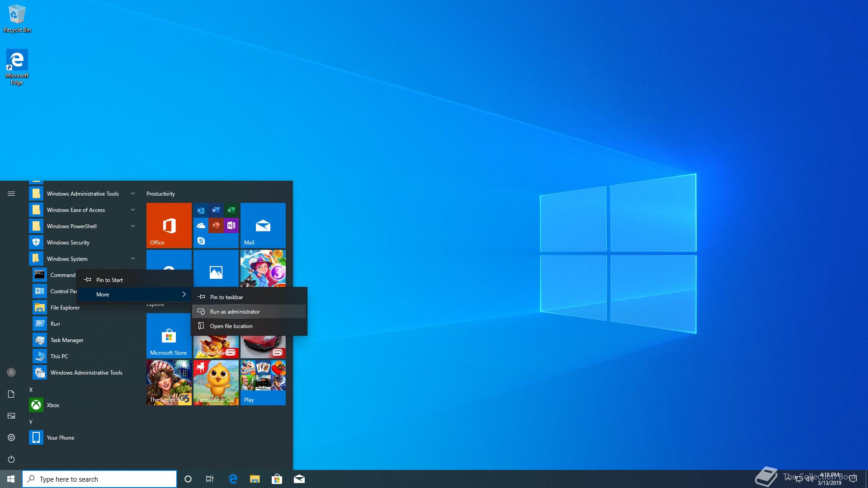The height and width of the screenshot is (488, 868).
Task: Open the More submenu arrow
Action: pos(184,294)
